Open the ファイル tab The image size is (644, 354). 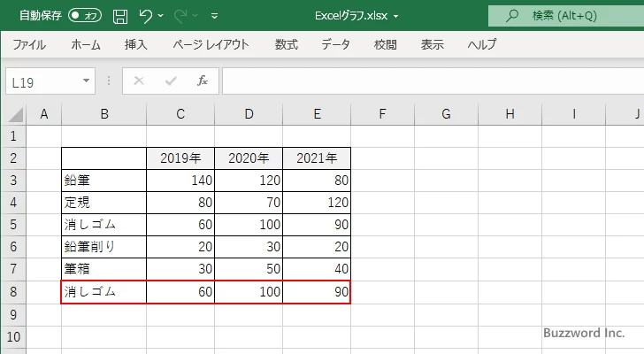coord(29,44)
